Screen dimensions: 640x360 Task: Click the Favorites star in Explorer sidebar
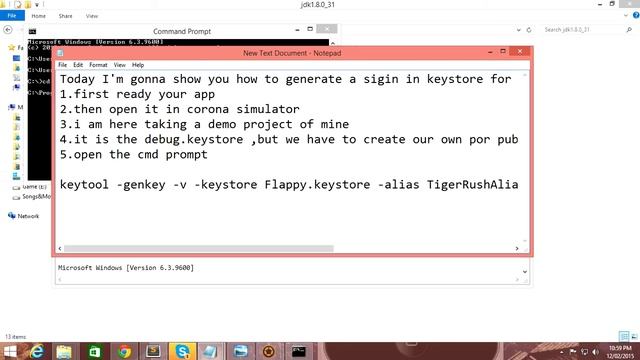11,47
